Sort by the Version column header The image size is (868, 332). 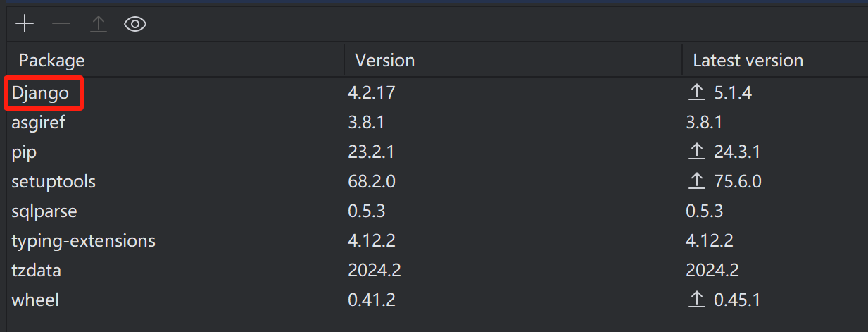(384, 61)
